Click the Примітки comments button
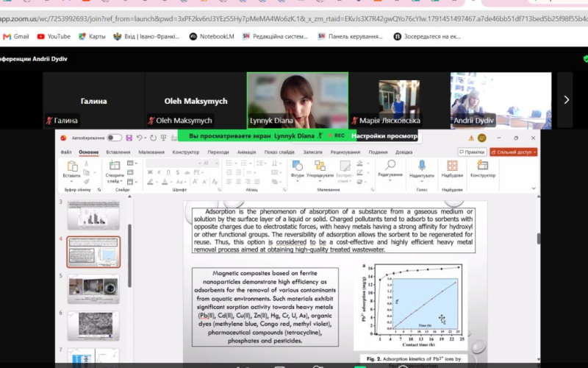The image size is (588, 368). (x=472, y=152)
